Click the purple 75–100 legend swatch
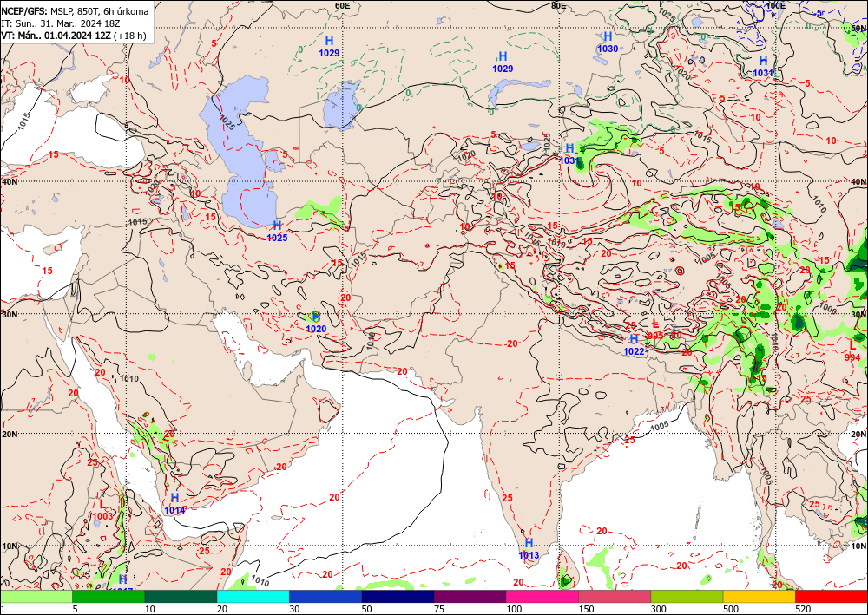This screenshot has width=868, height=615. click(x=470, y=596)
